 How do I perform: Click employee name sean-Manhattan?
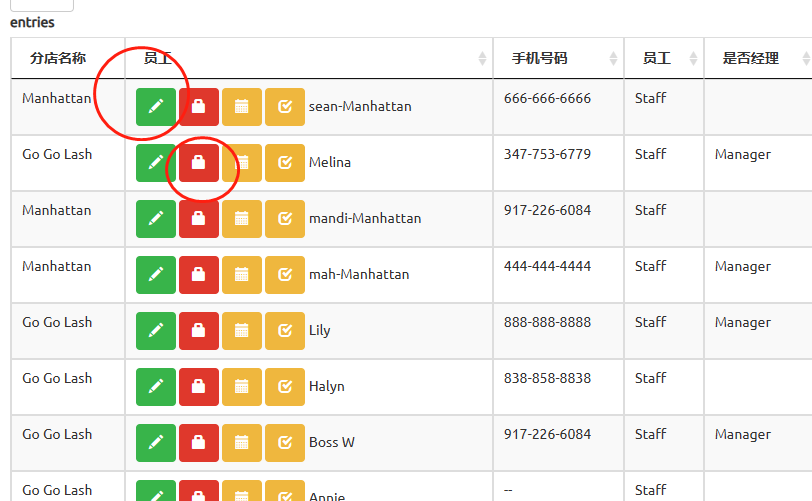click(360, 106)
